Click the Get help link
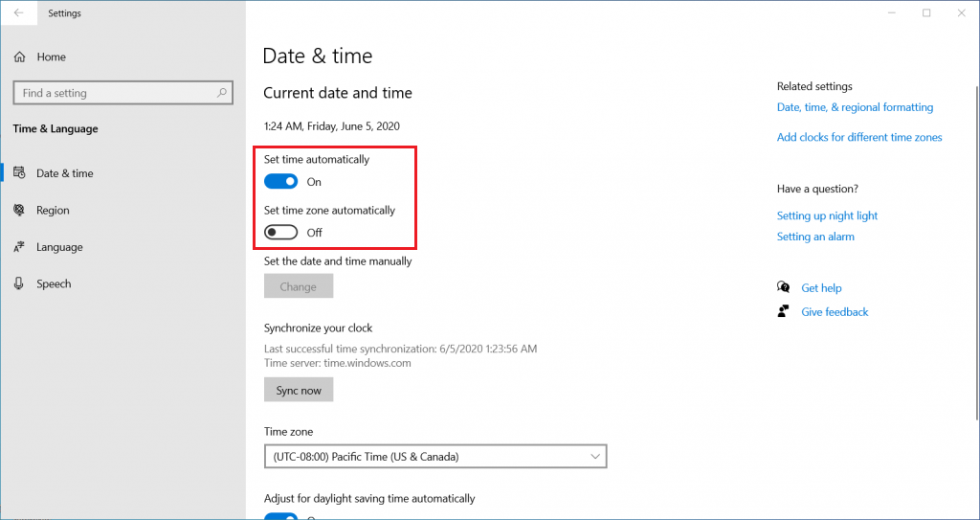Viewport: 980px width, 520px height. [821, 288]
